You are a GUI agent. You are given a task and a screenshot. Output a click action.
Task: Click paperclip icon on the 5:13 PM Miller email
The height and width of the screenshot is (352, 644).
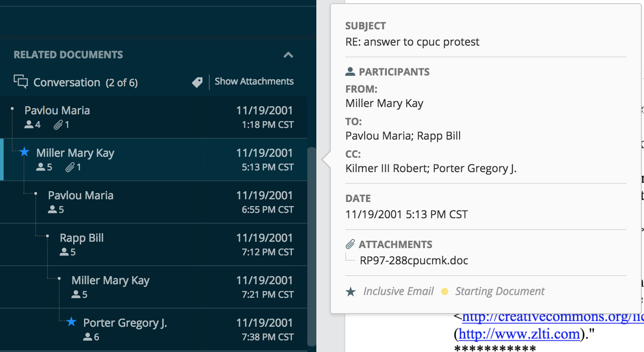pos(70,168)
